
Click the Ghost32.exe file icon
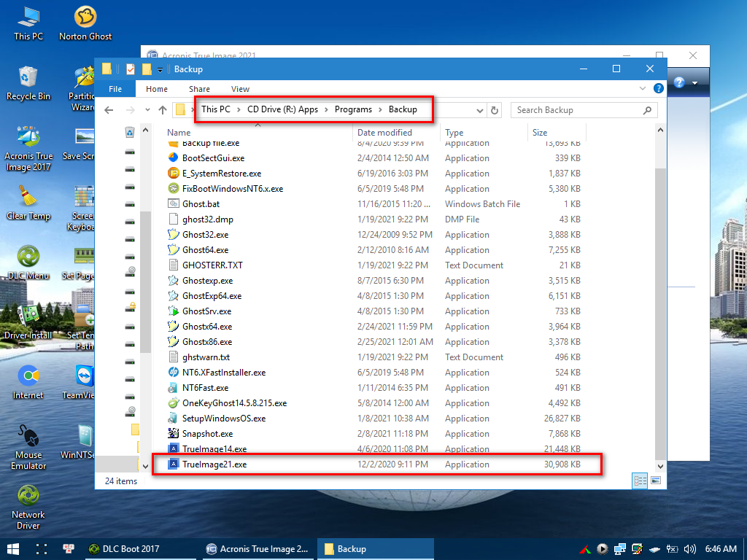point(174,235)
